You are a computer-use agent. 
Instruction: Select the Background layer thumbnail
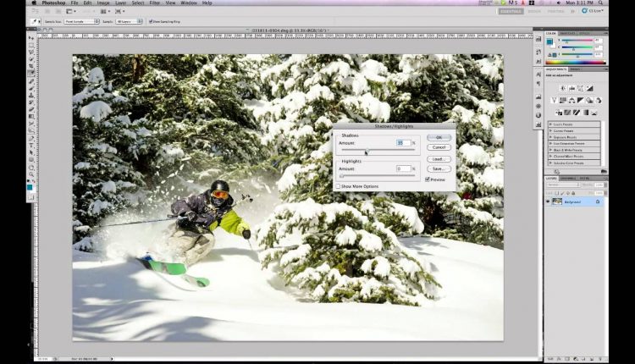(x=557, y=201)
